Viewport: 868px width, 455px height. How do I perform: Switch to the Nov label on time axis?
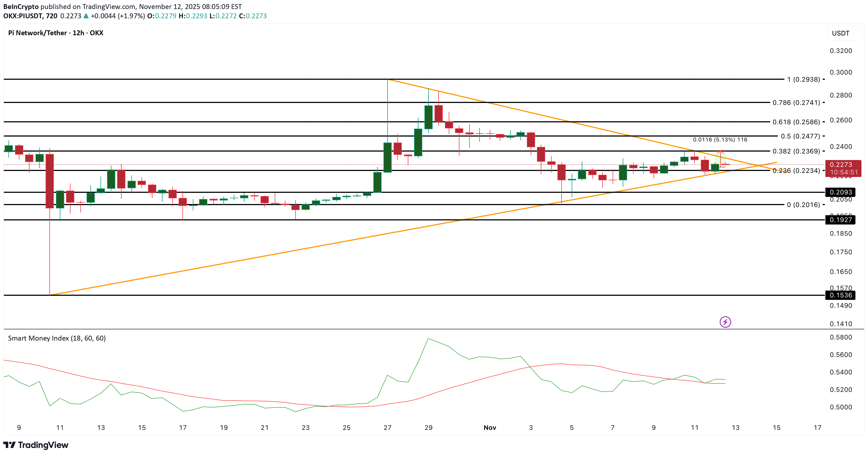click(x=489, y=427)
